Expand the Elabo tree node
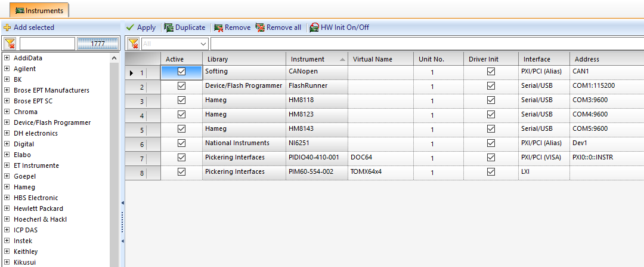Viewport: 644px width, 267px height. click(x=7, y=155)
